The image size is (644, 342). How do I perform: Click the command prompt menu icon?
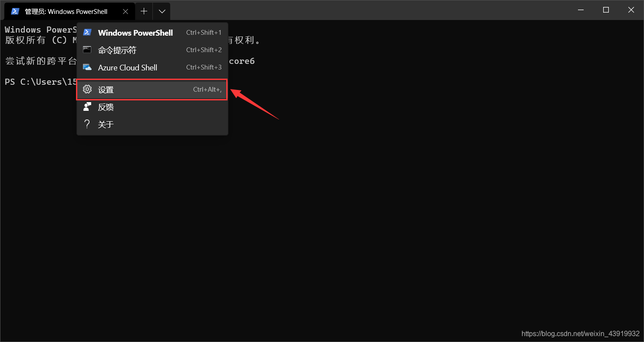click(x=87, y=50)
